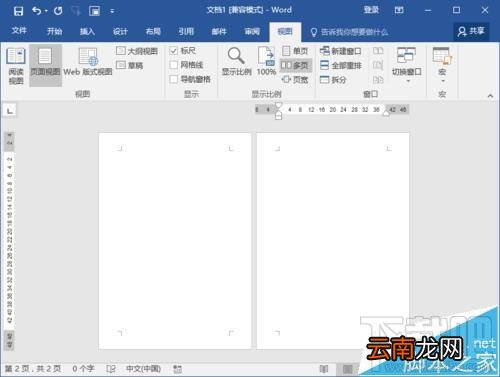Click the 中文(中国) language indicator

(143, 369)
